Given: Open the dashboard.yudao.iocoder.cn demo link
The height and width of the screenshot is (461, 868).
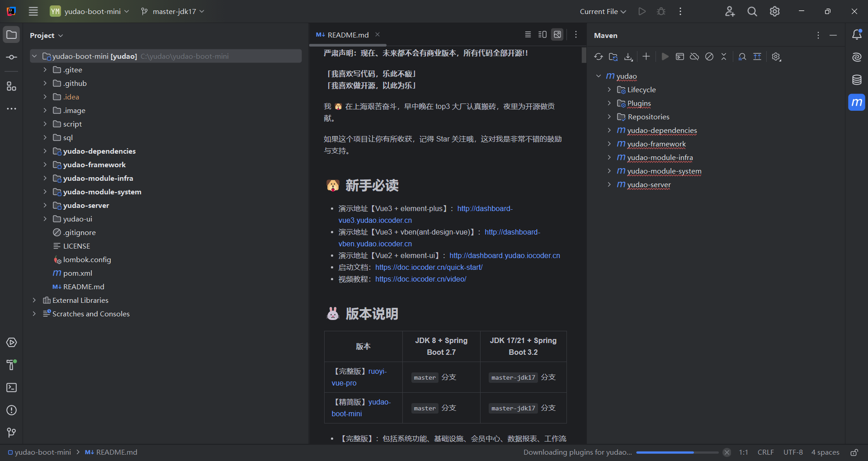Looking at the screenshot, I should click(505, 256).
